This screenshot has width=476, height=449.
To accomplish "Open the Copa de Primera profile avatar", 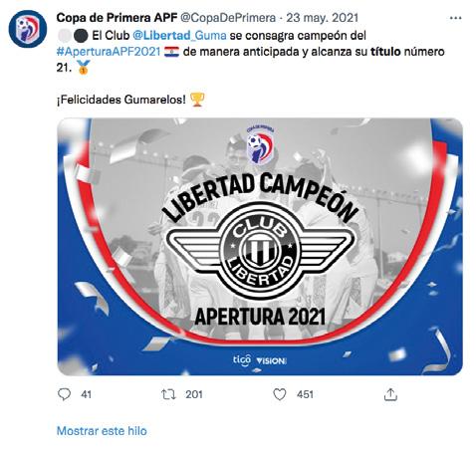I will coord(28,29).
